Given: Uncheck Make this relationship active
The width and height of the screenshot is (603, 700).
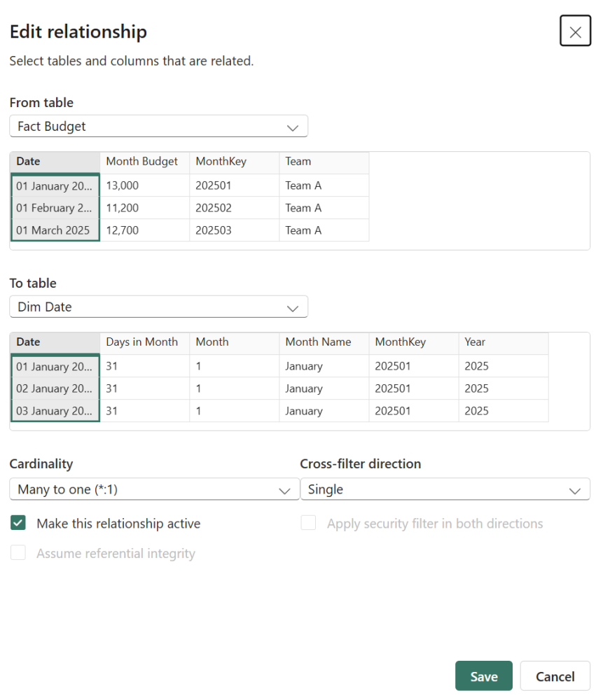Looking at the screenshot, I should [x=18, y=523].
